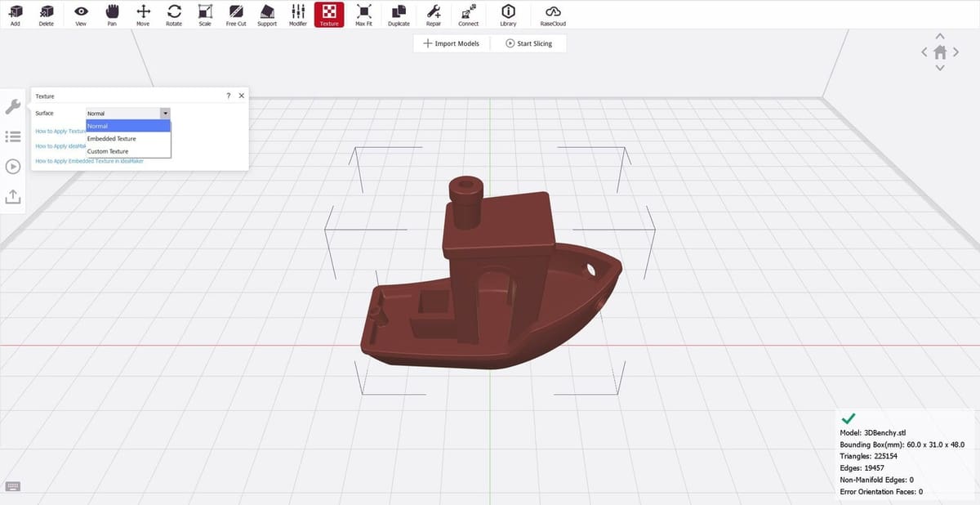Click the 'Non-Manifold Edges: 0' text
The image size is (980, 505).
pyautogui.click(x=877, y=480)
